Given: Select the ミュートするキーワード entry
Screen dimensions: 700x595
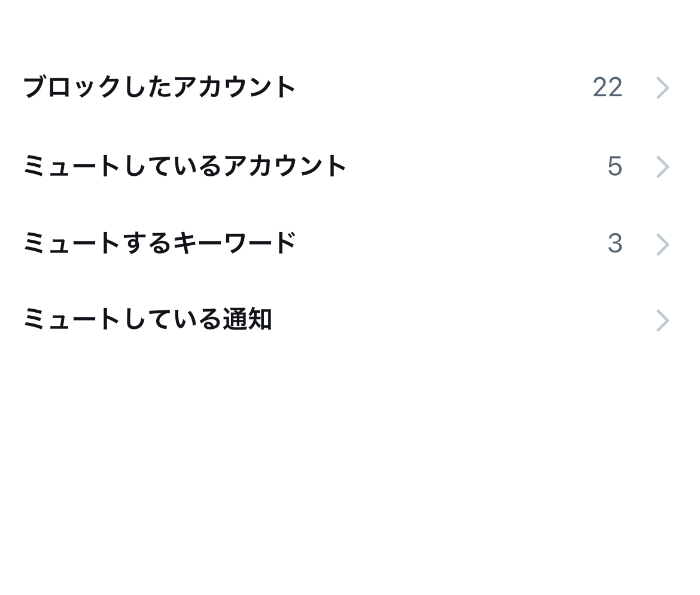Looking at the screenshot, I should [160, 243].
